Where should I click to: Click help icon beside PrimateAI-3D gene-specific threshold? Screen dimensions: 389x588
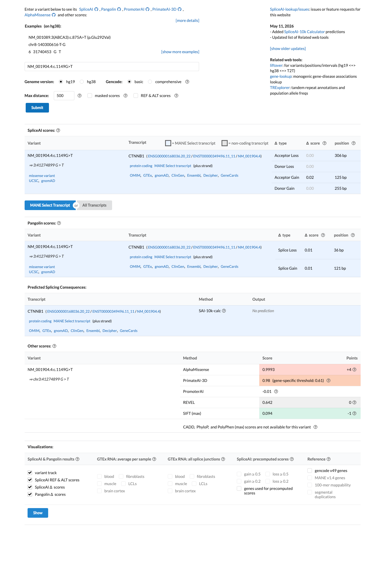329,381
